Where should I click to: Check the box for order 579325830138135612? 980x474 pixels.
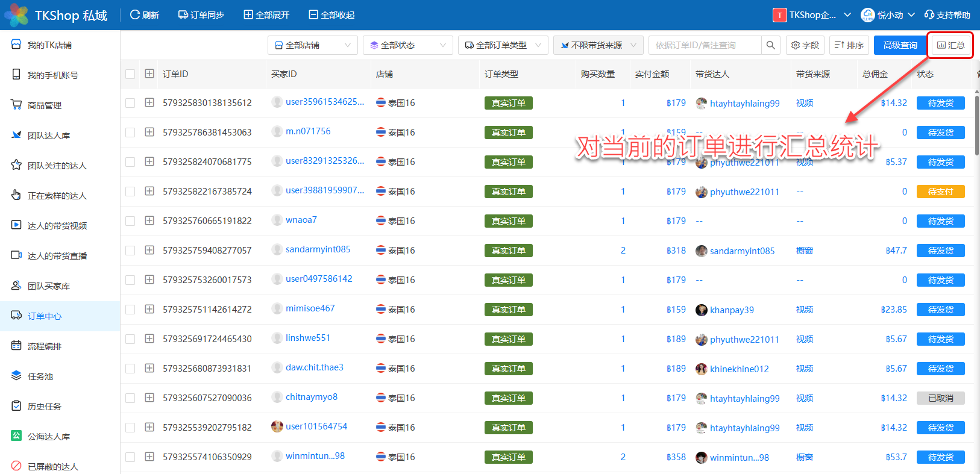[130, 103]
